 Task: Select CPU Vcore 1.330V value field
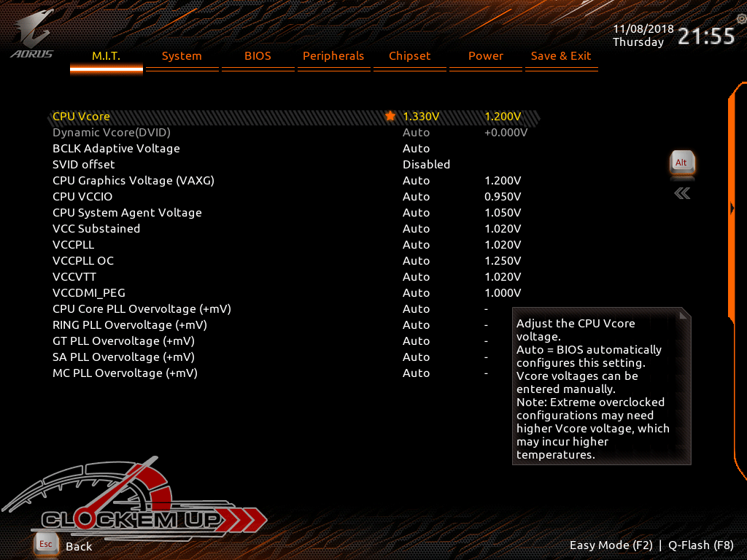coord(421,117)
